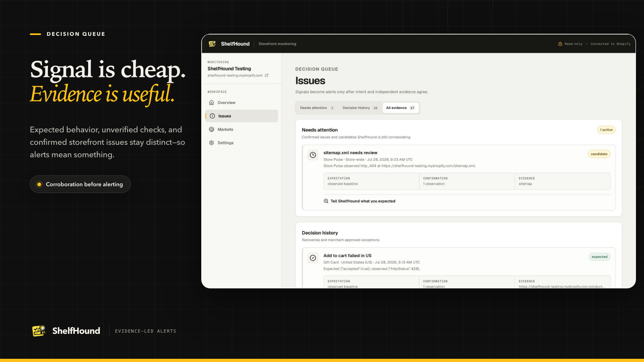Viewport: 644px width, 362px height.
Task: Click the ShelfHound wordmark in app header
Action: 235,44
